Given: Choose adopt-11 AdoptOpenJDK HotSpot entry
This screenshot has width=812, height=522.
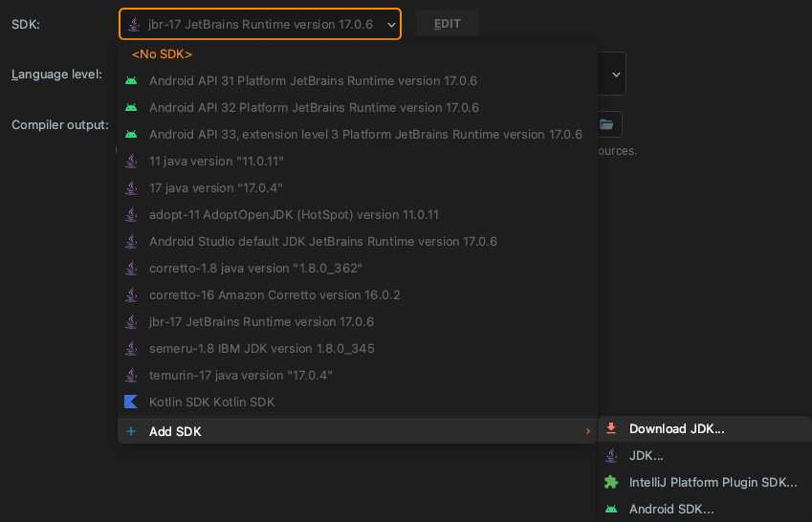Looking at the screenshot, I should pos(358,215).
